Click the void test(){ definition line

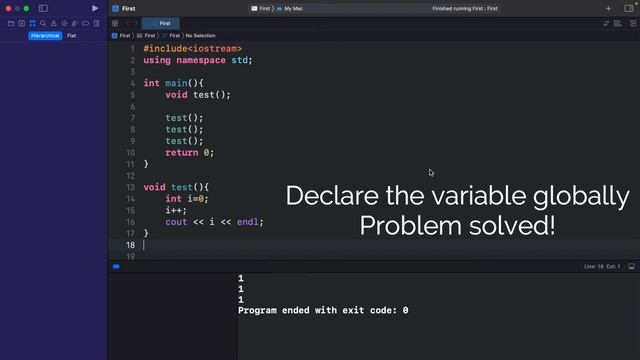(176, 187)
